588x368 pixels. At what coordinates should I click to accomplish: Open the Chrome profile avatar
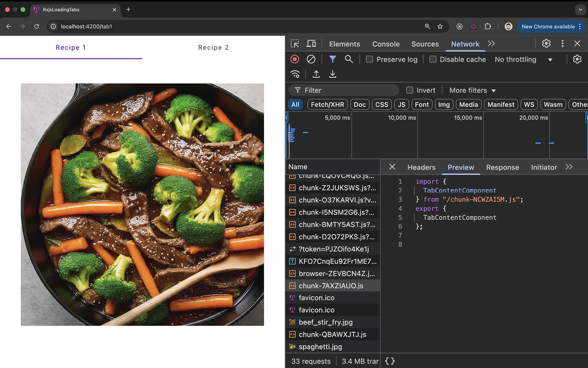[508, 26]
